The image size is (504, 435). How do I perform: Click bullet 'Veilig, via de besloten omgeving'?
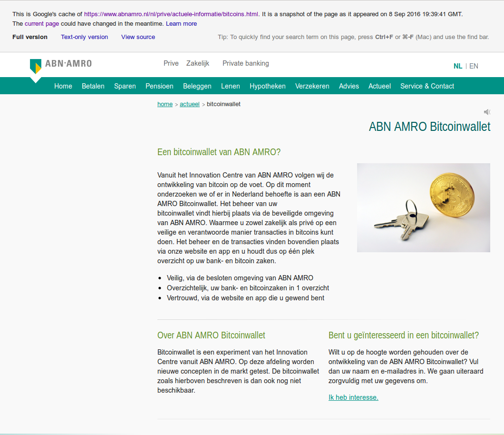(x=240, y=278)
